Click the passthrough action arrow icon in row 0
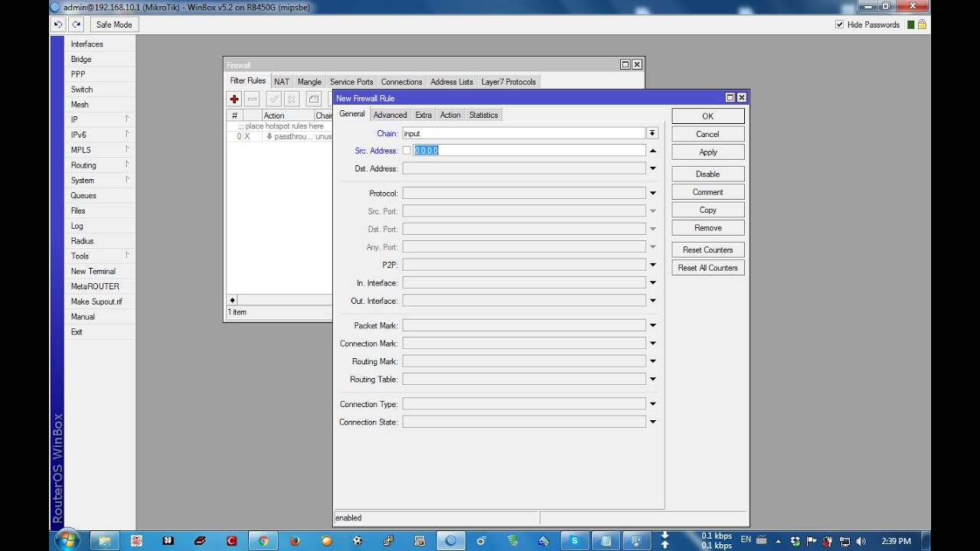Viewport: 980px width, 551px height. coord(269,136)
